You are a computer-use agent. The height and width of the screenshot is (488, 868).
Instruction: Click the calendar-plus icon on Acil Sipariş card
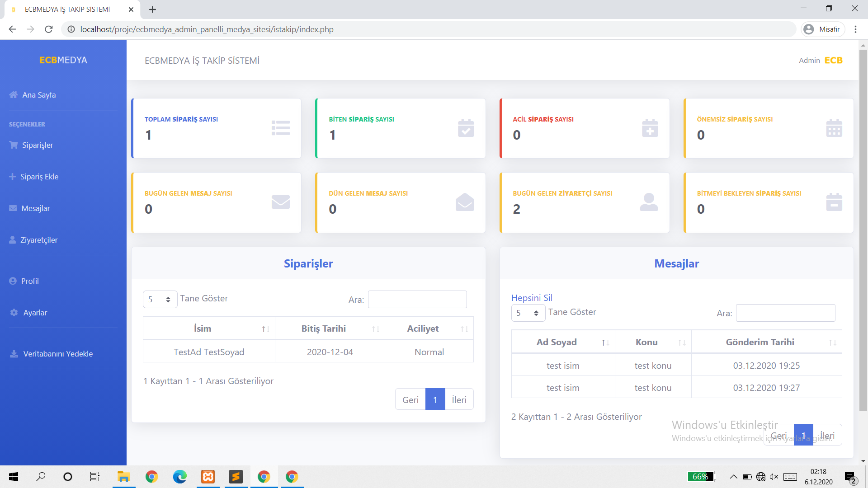coord(650,128)
